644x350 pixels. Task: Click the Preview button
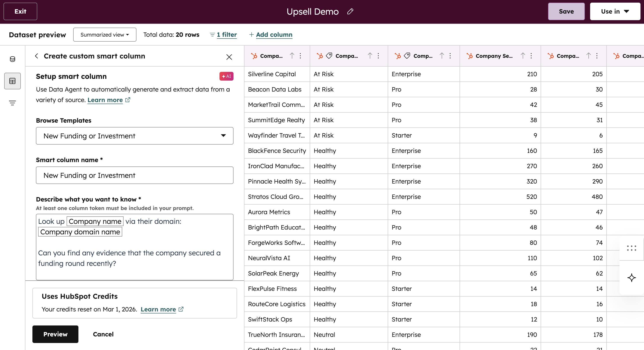click(x=55, y=334)
